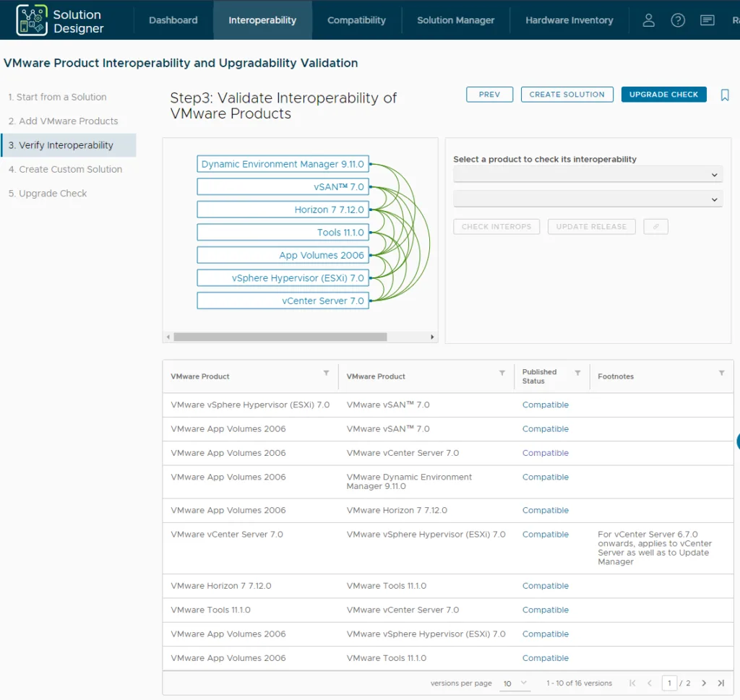This screenshot has height=700, width=740.
Task: Open Compatible link for Horizon 7 and Tools row
Action: pyautogui.click(x=545, y=586)
